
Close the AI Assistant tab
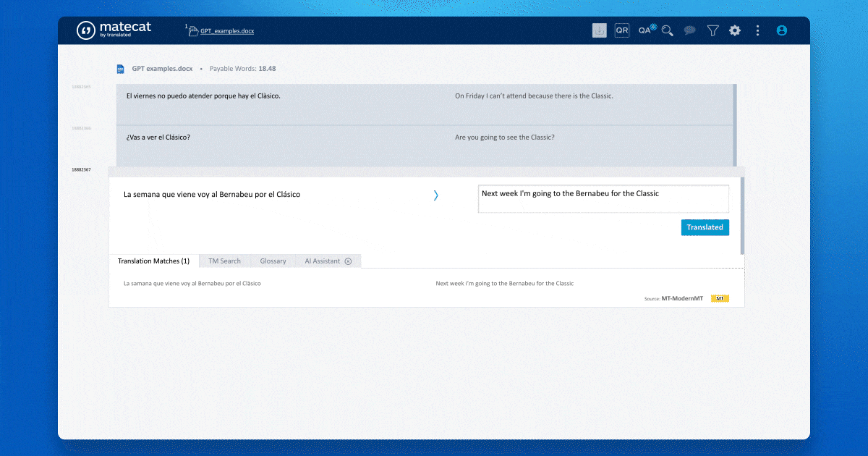[x=348, y=261]
